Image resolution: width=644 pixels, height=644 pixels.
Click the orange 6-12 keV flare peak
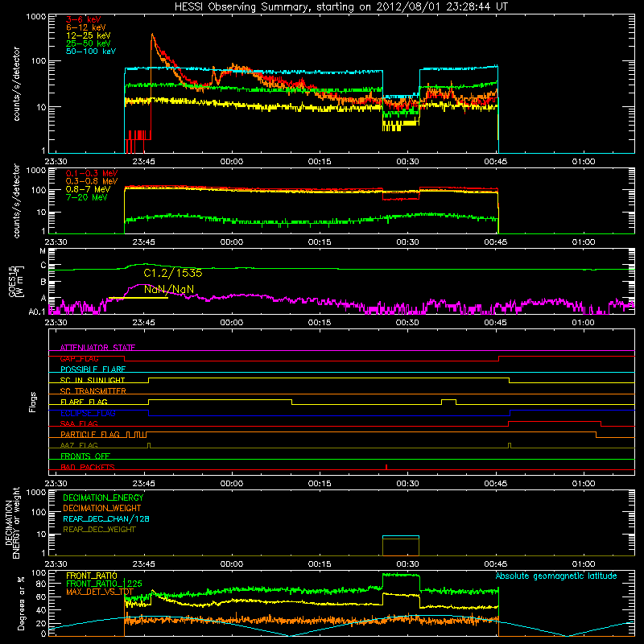pos(152,37)
